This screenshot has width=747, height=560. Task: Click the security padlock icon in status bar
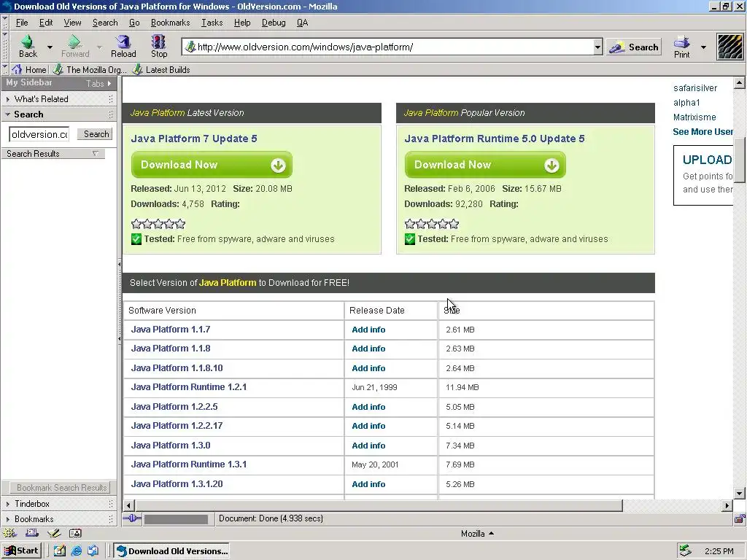click(x=739, y=518)
